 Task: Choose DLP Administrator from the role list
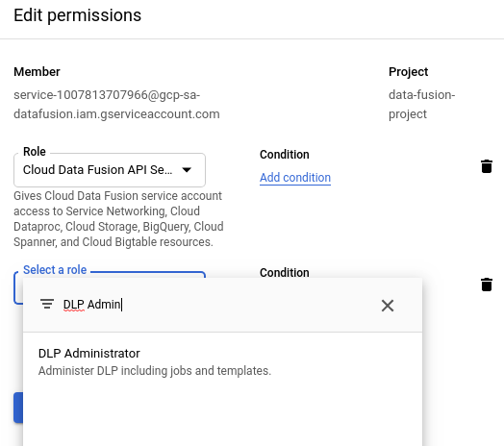click(x=222, y=361)
